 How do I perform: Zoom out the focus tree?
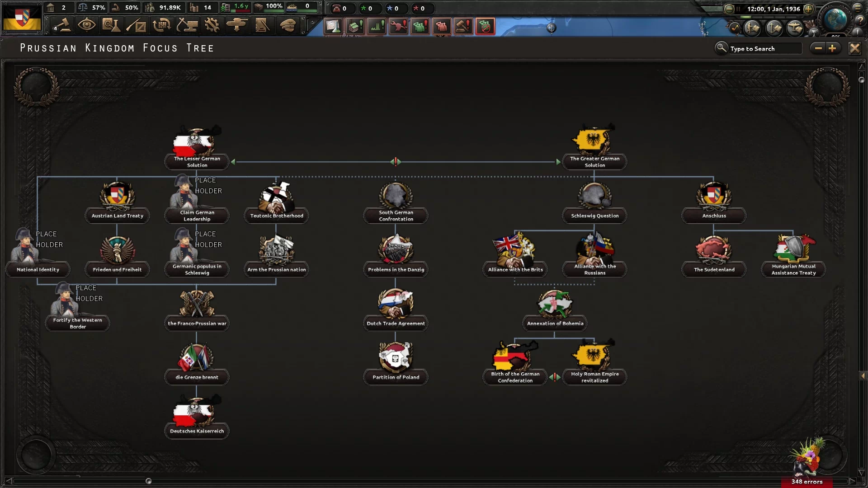[818, 48]
